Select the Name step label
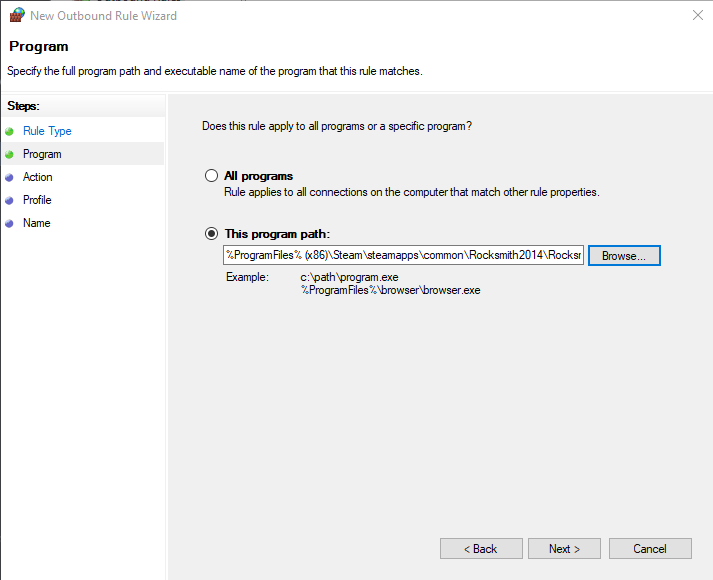The width and height of the screenshot is (713, 580). [36, 223]
